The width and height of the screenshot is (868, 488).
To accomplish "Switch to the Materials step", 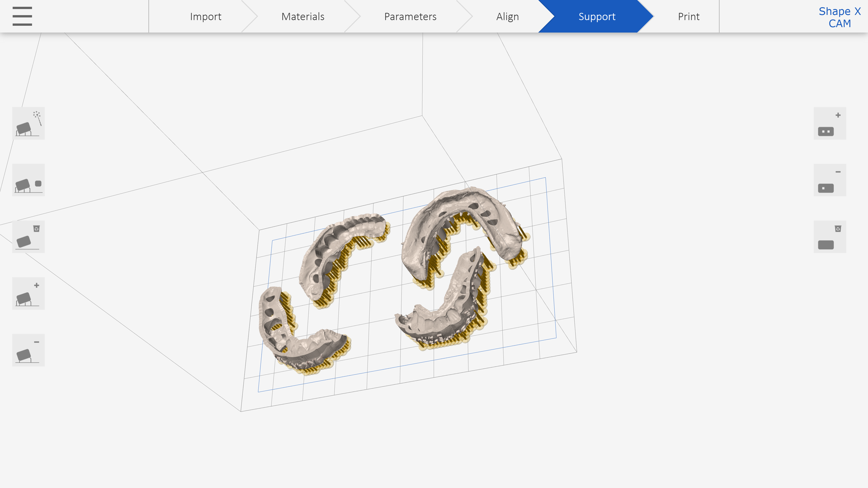I will pyautogui.click(x=302, y=17).
